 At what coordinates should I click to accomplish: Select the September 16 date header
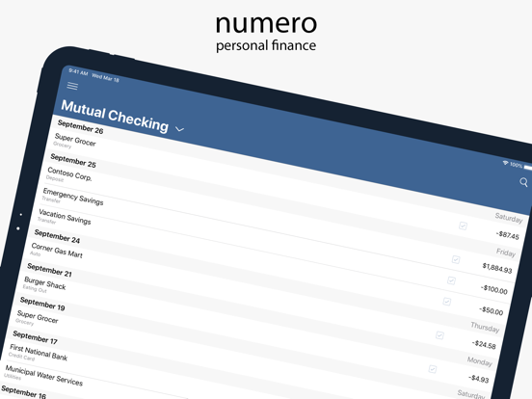(23, 392)
